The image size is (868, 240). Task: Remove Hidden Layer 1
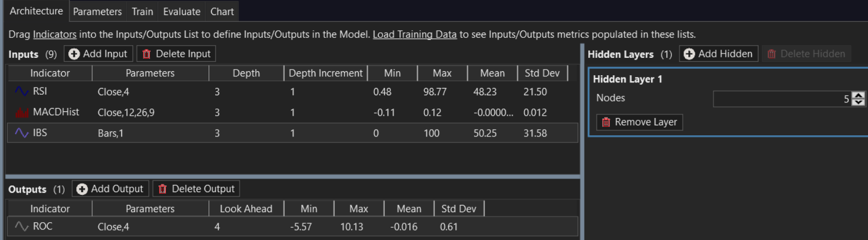639,122
